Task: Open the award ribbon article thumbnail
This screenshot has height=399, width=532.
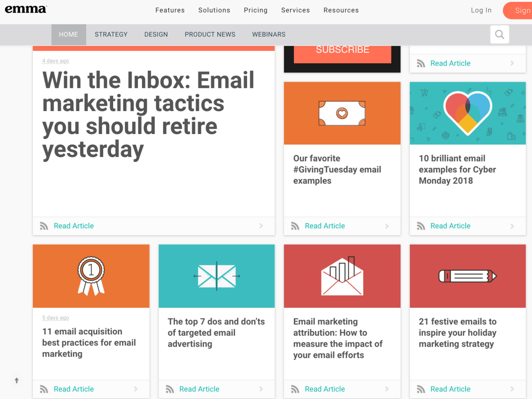Action: (91, 276)
